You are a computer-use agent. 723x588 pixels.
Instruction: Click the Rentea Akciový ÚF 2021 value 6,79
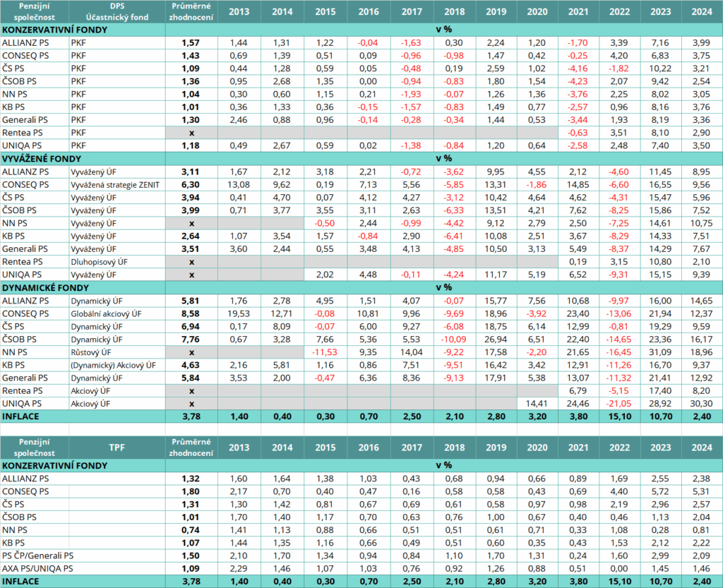coord(578,391)
